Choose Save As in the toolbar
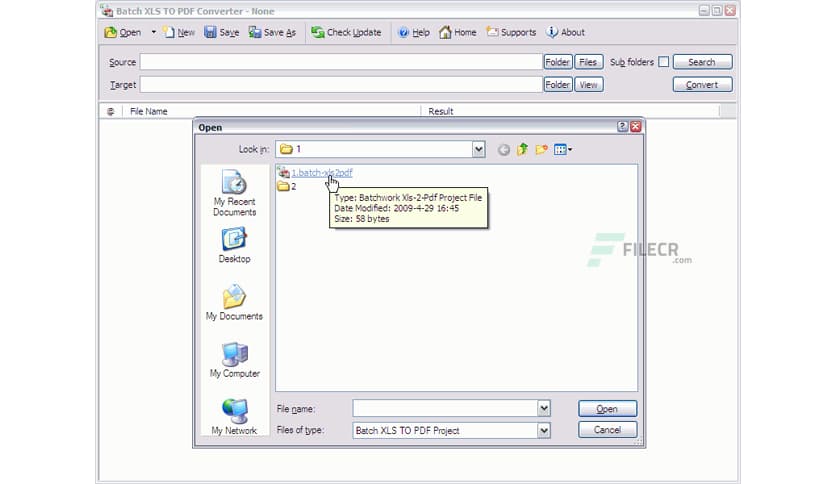 click(272, 33)
